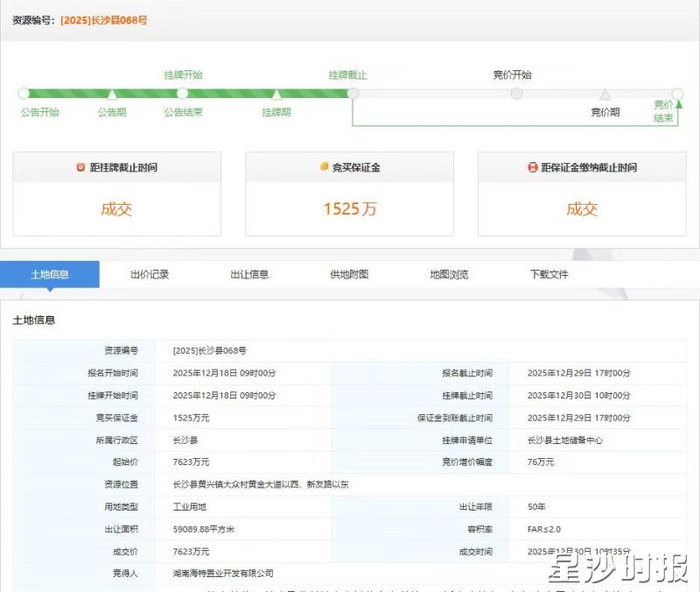Click the clock icon beside 距挂牌截止时间
The image size is (700, 592).
(81, 167)
